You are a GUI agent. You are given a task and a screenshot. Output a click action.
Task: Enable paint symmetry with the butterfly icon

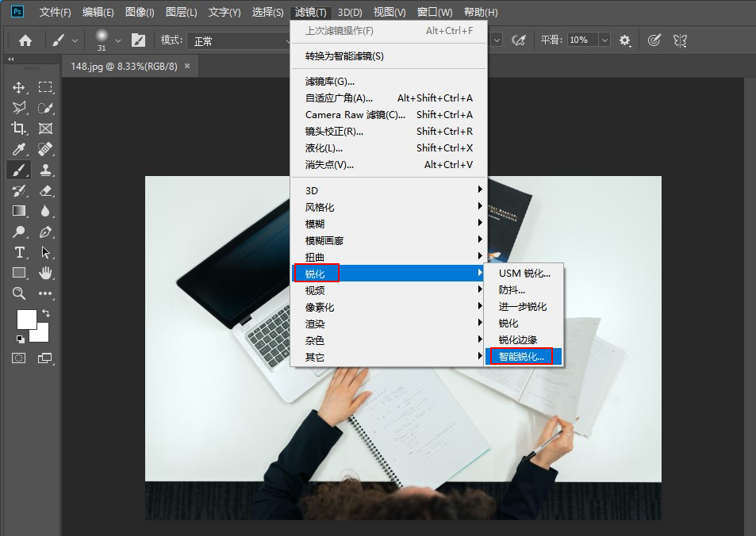(680, 40)
